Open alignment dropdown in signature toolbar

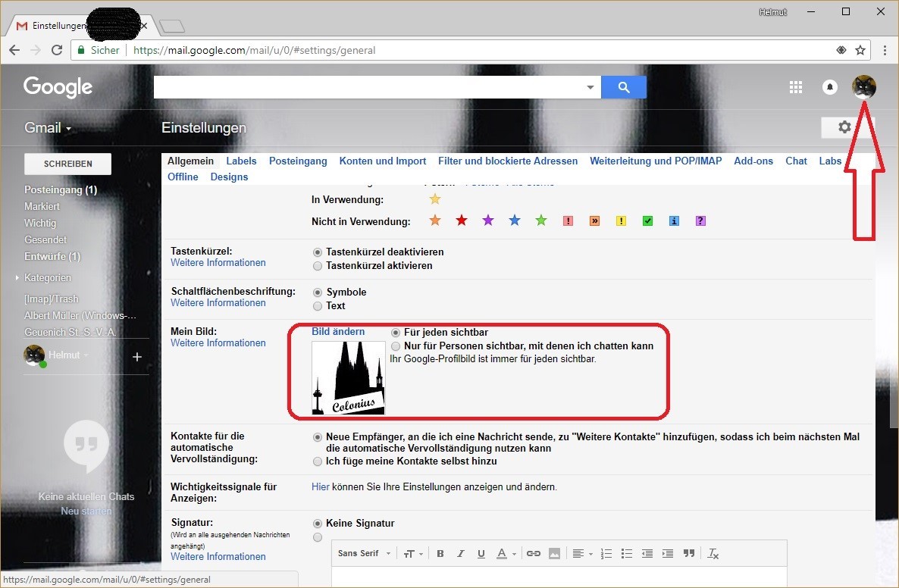coord(582,554)
